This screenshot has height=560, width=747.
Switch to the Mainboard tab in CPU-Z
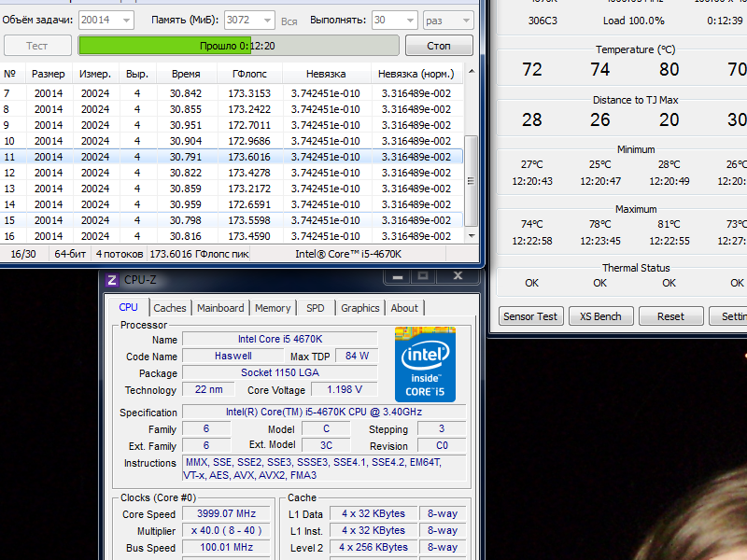pos(220,308)
